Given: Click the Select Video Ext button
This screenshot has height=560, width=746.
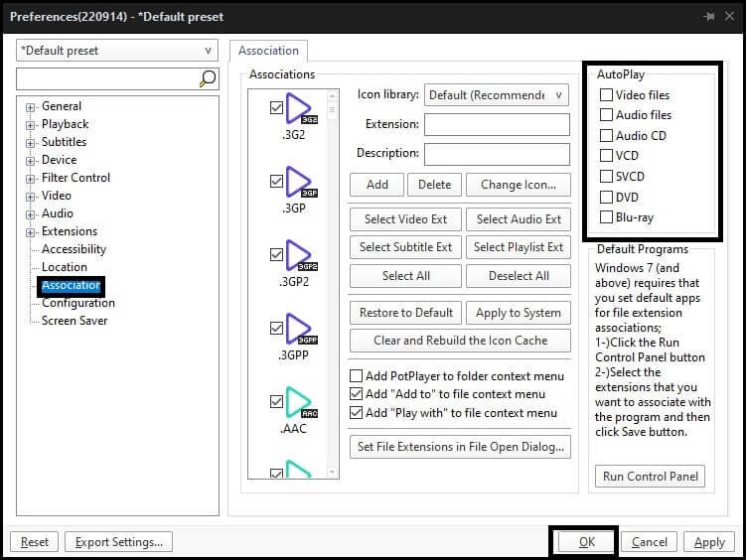Looking at the screenshot, I should click(405, 219).
